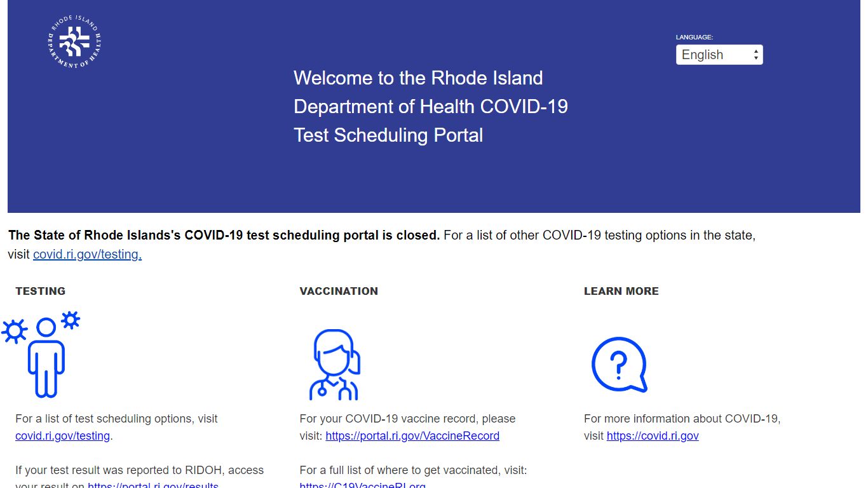The image size is (868, 488).
Task: Click the smaller virus symbol right of the person
Action: coord(70,320)
